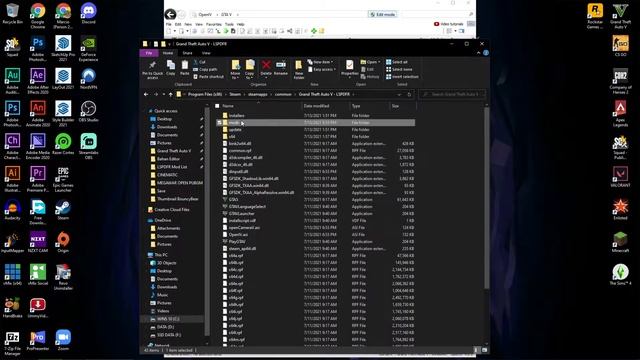Open New item dropdown
640x360 pixels.
[x=321, y=62]
